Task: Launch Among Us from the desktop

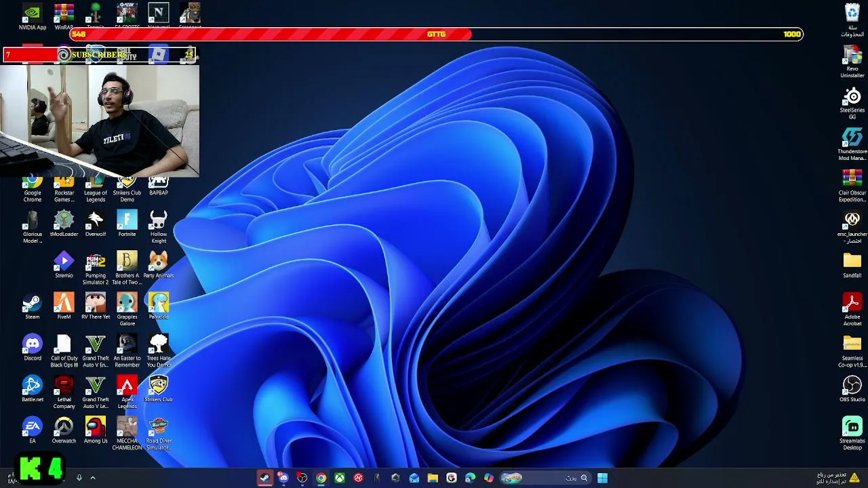Action: 96,430
